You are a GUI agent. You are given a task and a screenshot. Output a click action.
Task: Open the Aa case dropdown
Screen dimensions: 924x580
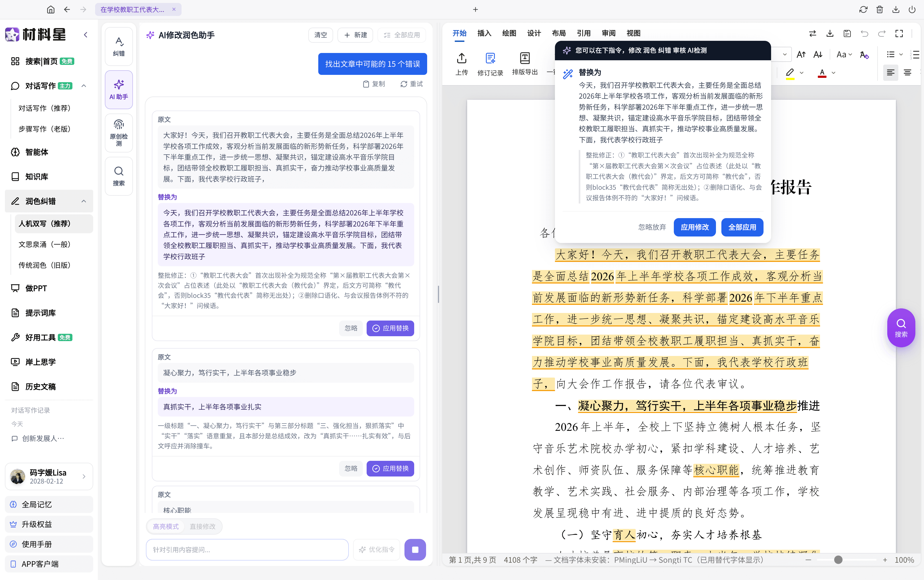844,55
